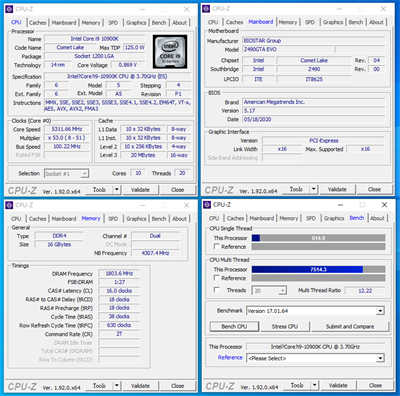Click the Package value Socket 1200 LGA

click(x=95, y=56)
